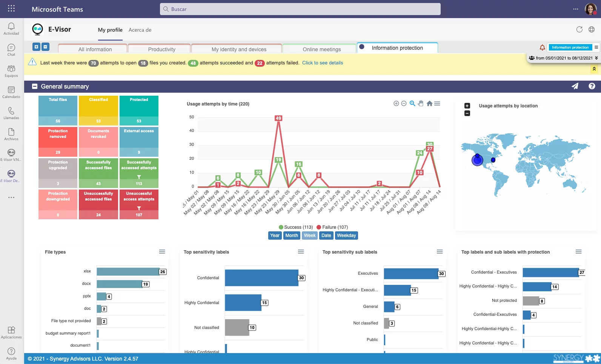Screen dimensions: 601x364
Task: Zoom in on the usage chart
Action: click(x=396, y=104)
